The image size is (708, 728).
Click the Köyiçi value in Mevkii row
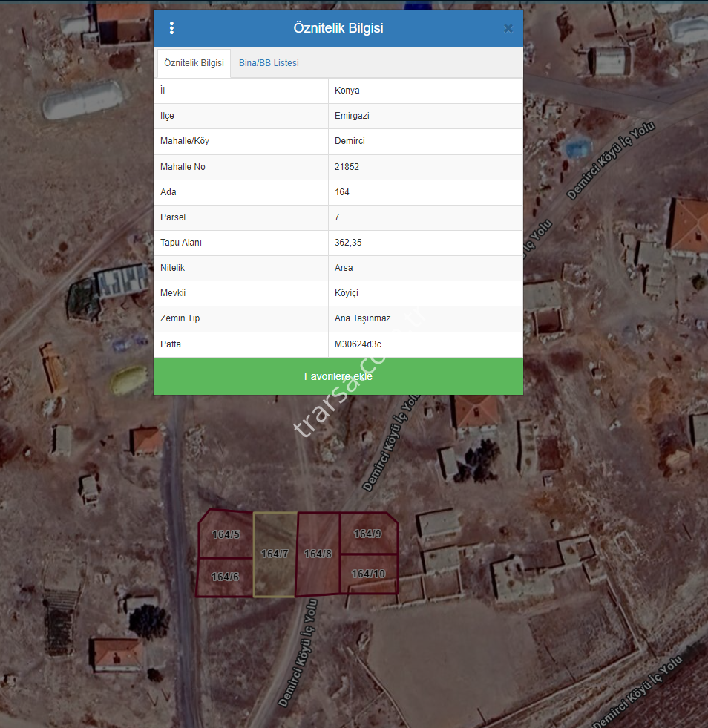point(347,293)
